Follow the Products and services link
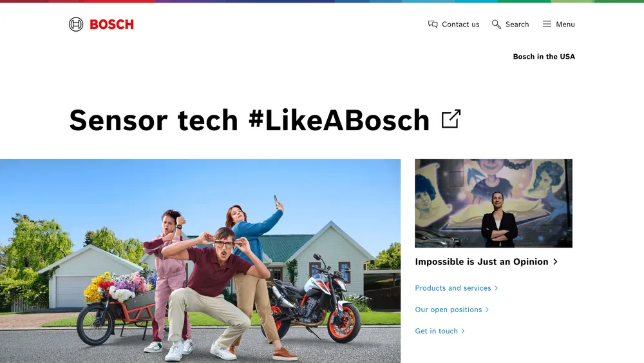This screenshot has width=644, height=363. coord(453,288)
